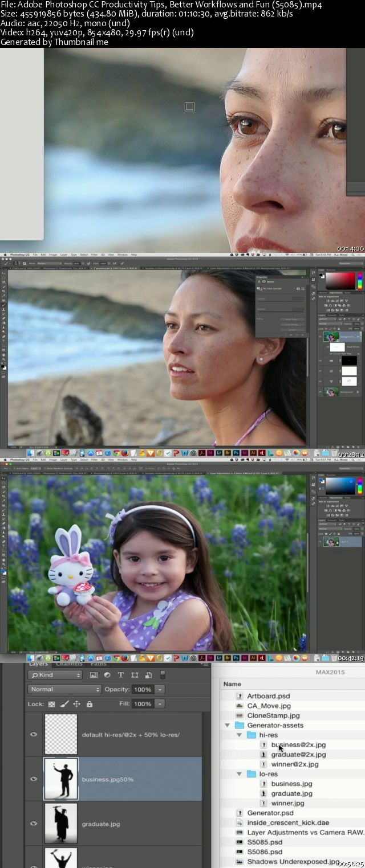Screen dimensions: 365x868
Task: Select type layer filter T icon
Action: pyautogui.click(x=121, y=675)
